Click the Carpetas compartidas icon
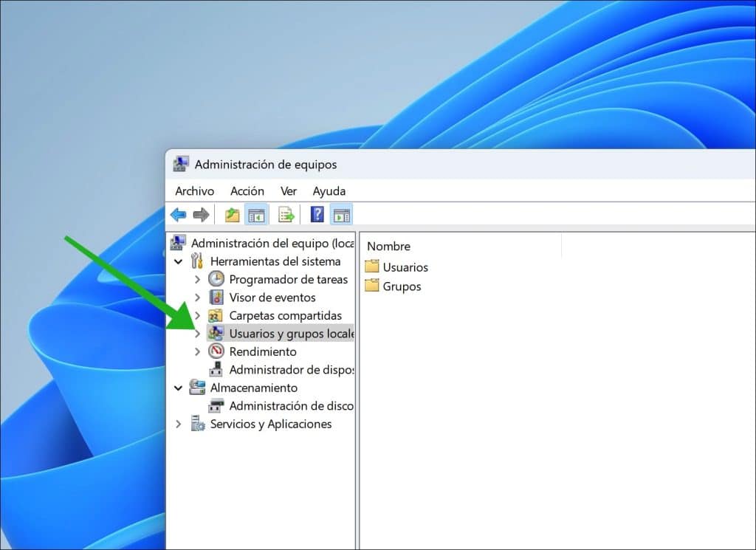Viewport: 756px width, 550px height. click(x=216, y=315)
